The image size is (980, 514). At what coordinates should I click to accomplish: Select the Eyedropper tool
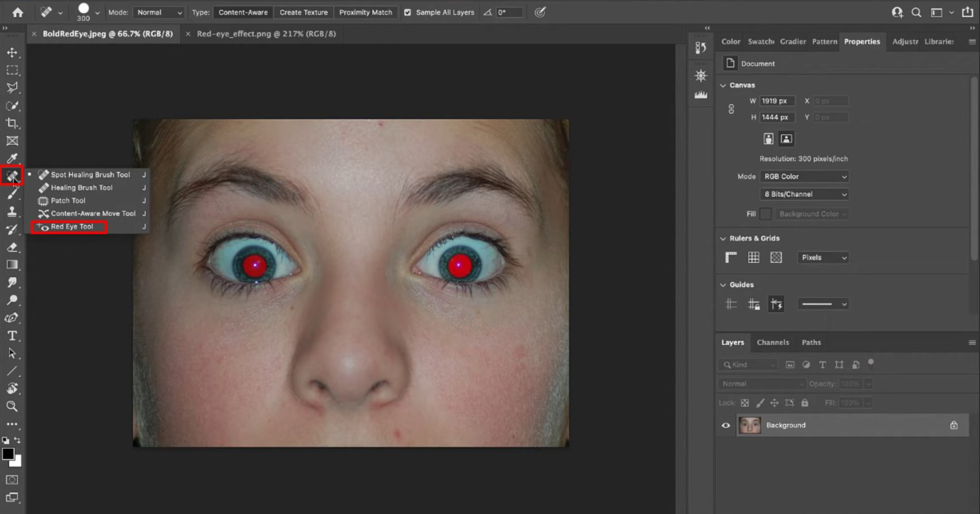(x=12, y=158)
